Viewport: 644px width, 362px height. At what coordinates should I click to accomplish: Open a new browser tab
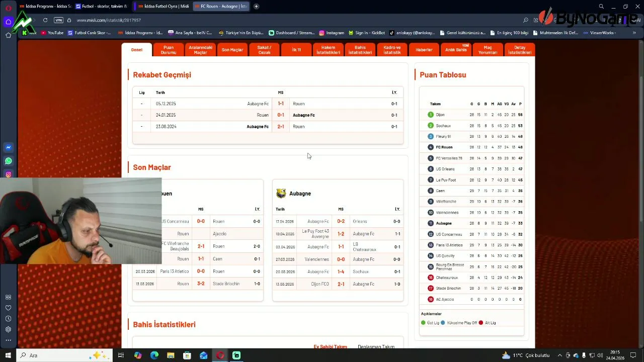256,7
